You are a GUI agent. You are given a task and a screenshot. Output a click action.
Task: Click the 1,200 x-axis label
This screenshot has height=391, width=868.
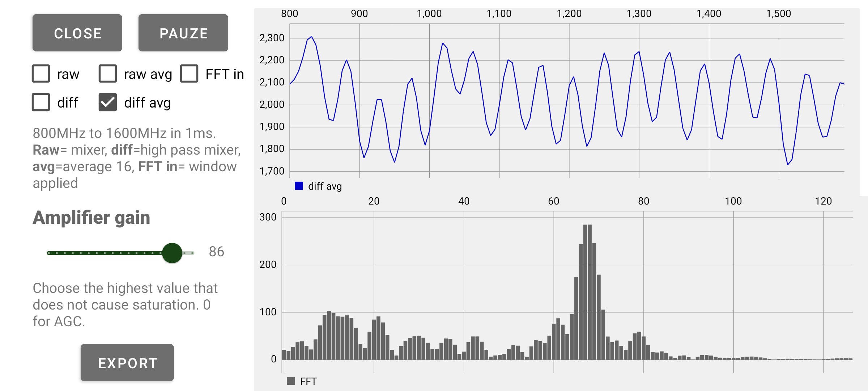point(569,14)
